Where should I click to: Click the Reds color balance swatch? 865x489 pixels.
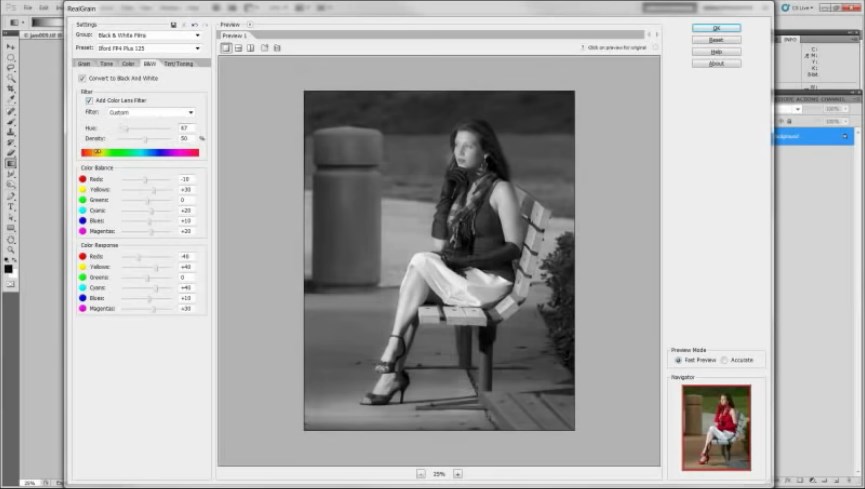point(83,179)
